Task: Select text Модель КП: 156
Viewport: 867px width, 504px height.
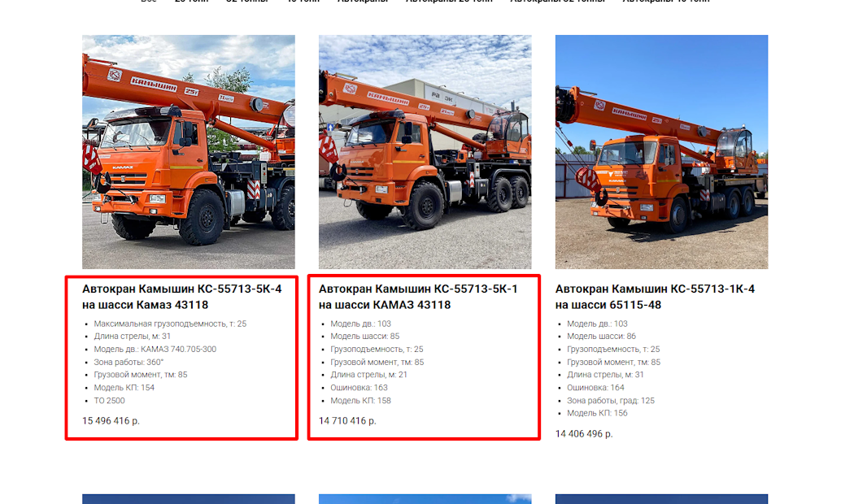Action: coord(598,414)
